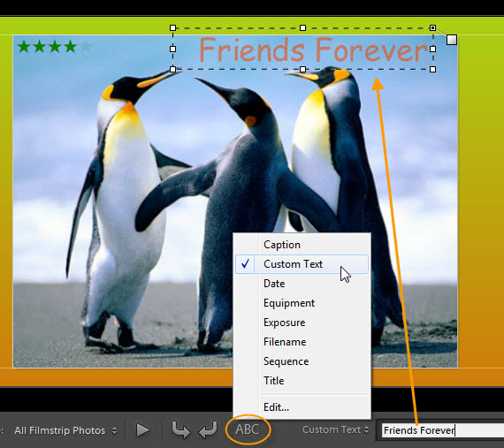Open the All Filmstrip Photos dropdown

click(65, 430)
